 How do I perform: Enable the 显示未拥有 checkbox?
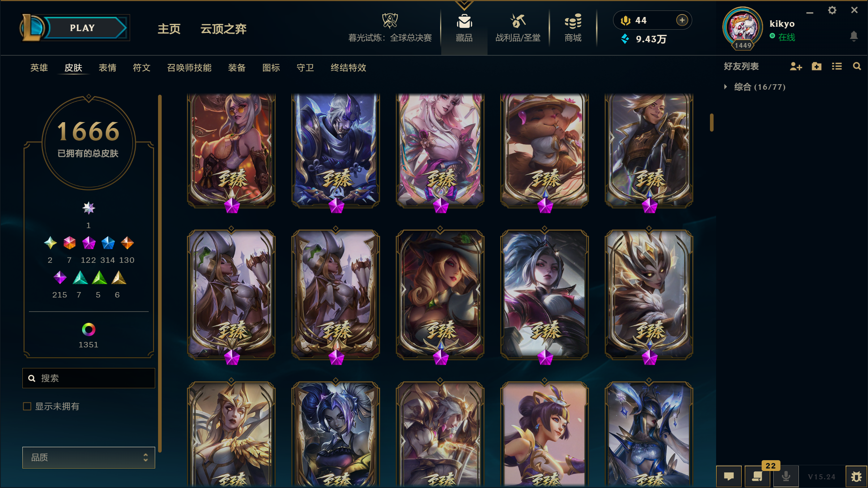pyautogui.click(x=27, y=406)
